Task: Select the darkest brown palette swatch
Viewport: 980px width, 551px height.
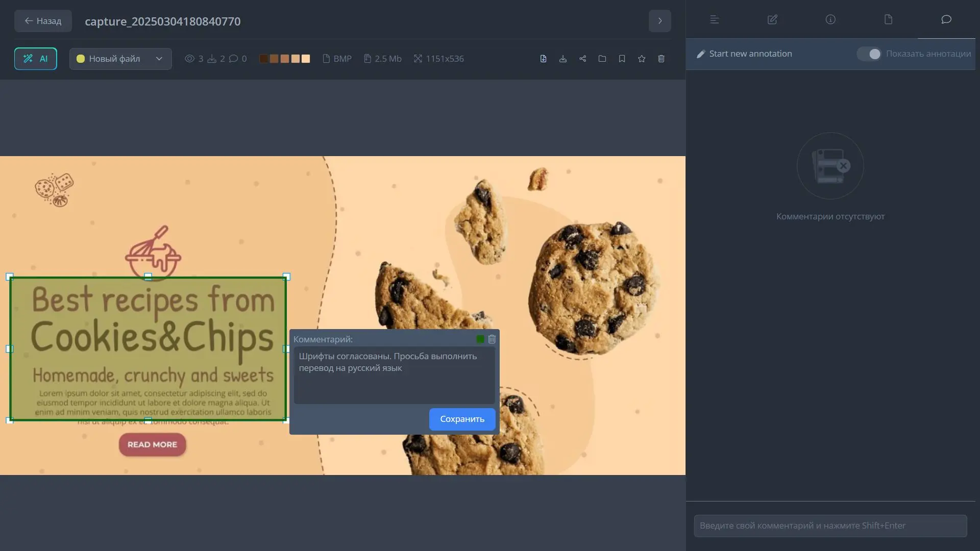Action: (263, 59)
